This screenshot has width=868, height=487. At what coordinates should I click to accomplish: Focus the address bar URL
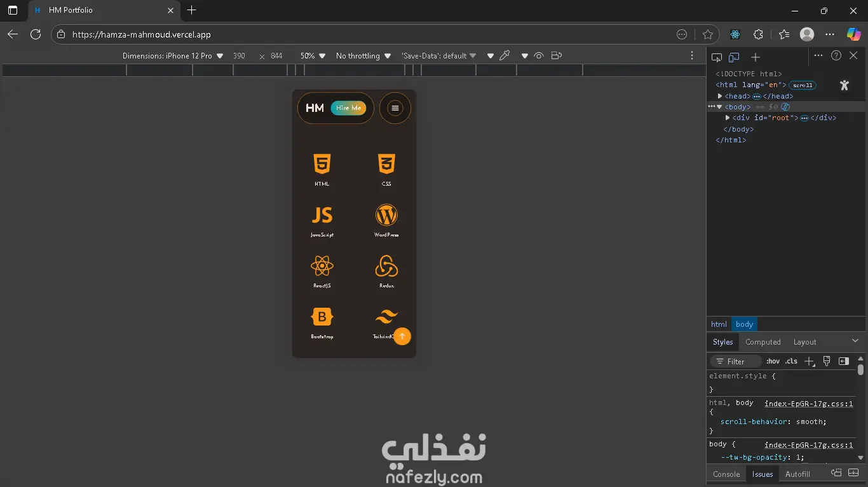click(x=142, y=35)
